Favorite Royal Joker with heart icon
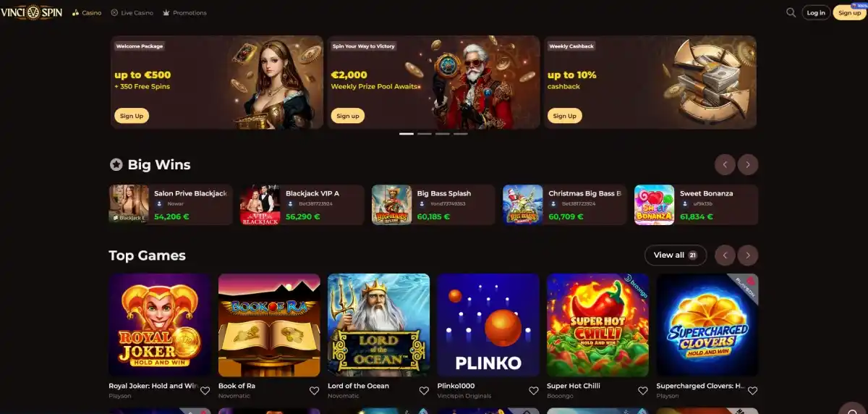This screenshot has height=414, width=868. coord(205,391)
